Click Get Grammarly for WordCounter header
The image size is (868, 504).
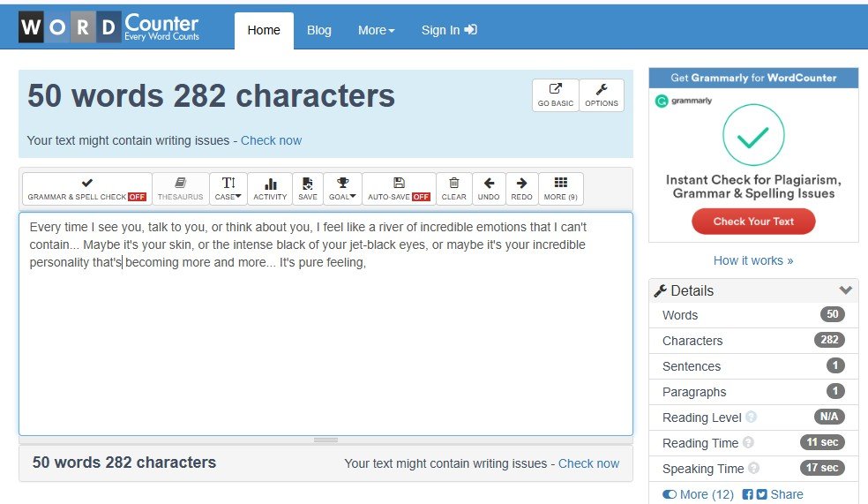(753, 78)
